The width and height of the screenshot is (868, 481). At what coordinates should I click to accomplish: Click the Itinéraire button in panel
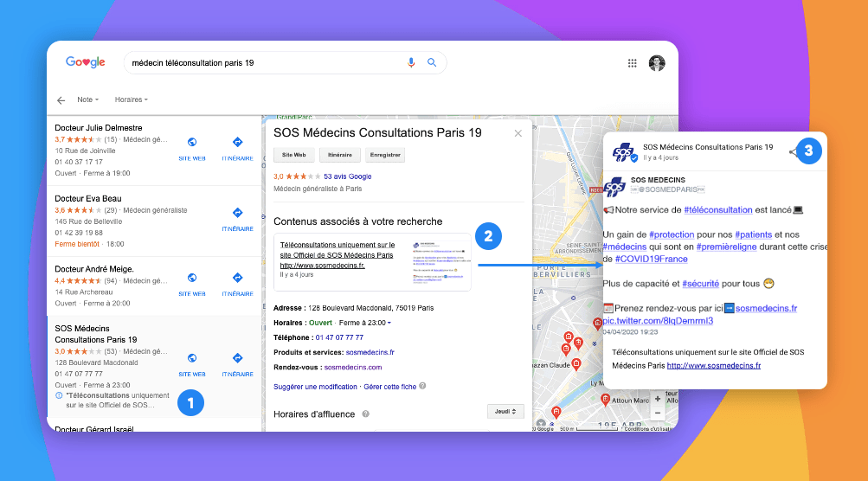340,155
